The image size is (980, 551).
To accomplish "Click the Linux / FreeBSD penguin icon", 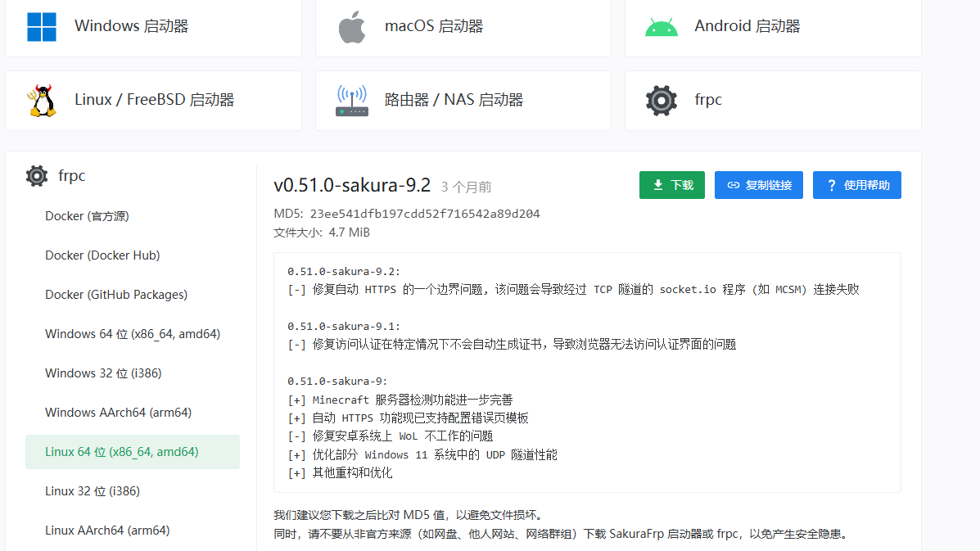I will point(42,101).
